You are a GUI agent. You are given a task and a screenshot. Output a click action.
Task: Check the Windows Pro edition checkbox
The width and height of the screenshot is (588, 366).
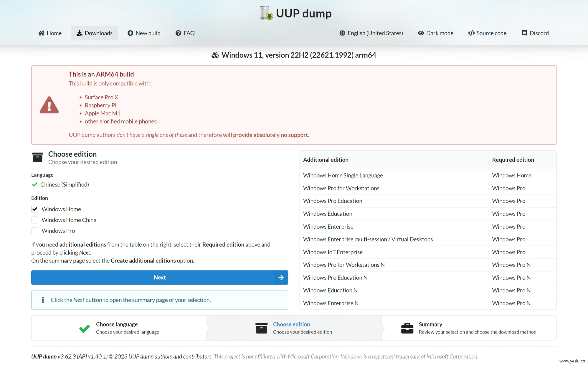pos(35,231)
